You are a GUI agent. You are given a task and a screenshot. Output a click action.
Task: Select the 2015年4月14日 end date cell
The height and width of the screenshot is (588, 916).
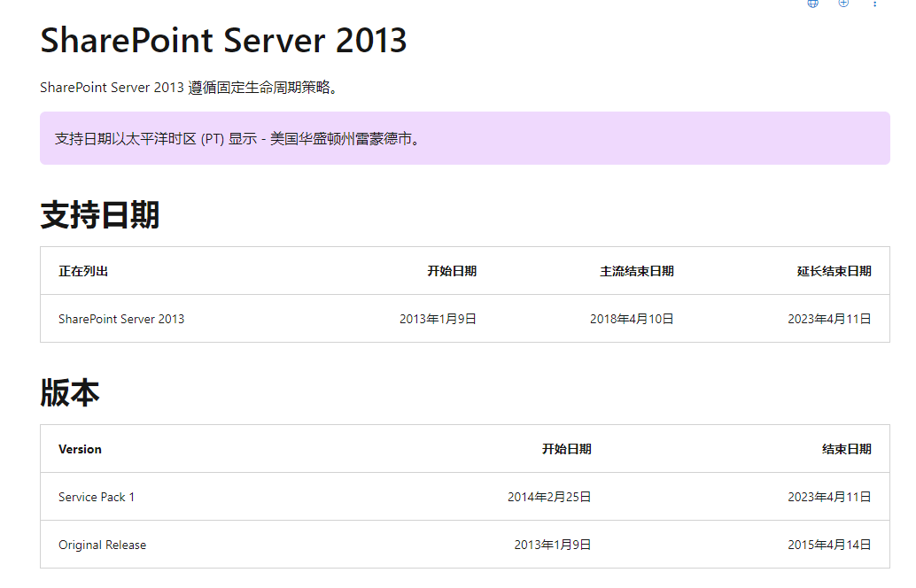pos(829,545)
